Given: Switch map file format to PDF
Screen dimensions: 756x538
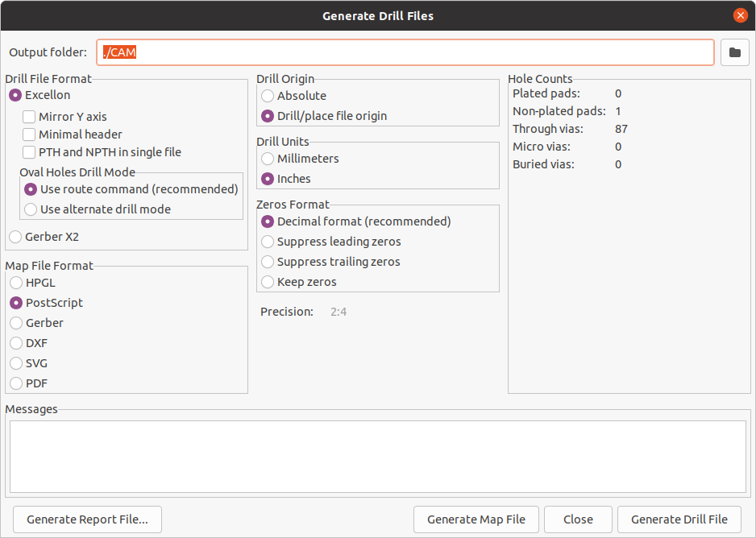Looking at the screenshot, I should click(15, 383).
